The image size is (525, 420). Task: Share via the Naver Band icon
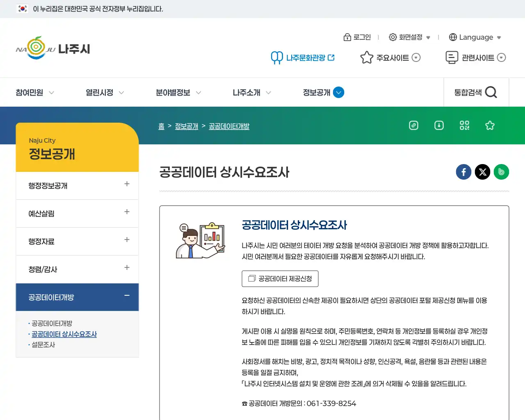coord(501,172)
